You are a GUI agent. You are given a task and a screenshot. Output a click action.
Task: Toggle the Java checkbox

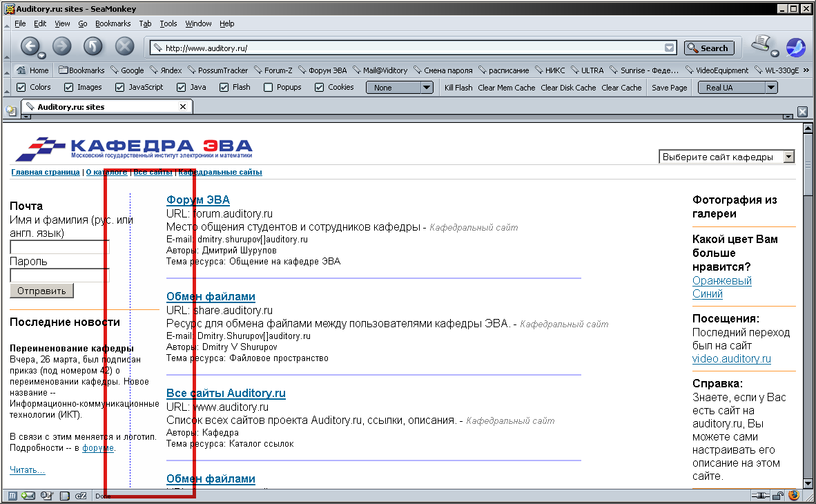181,88
